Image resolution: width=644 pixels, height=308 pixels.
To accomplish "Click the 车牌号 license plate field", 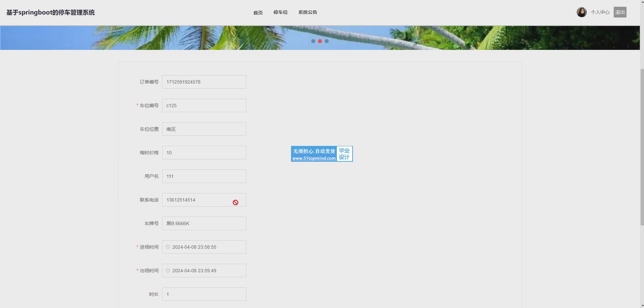I will pyautogui.click(x=204, y=223).
